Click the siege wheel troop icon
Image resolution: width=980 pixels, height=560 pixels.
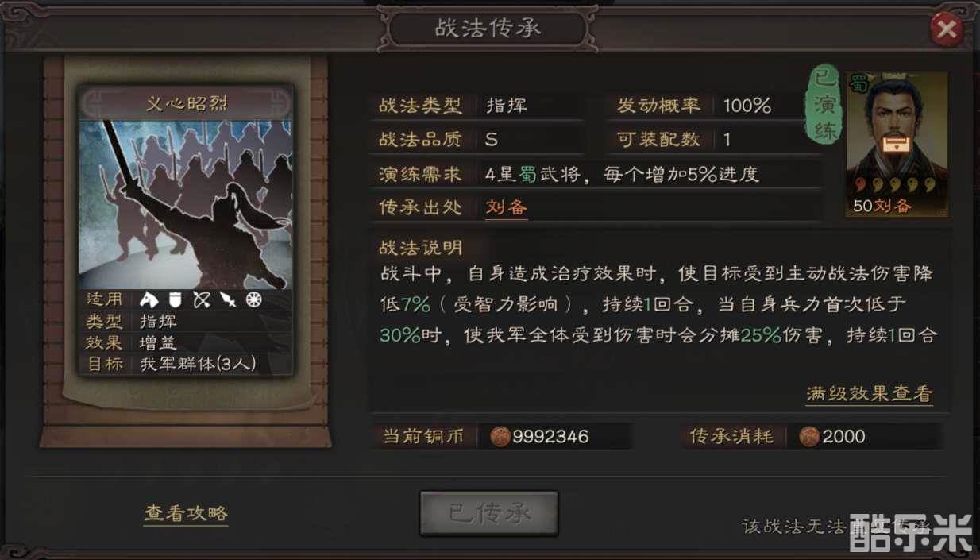pyautogui.click(x=254, y=299)
